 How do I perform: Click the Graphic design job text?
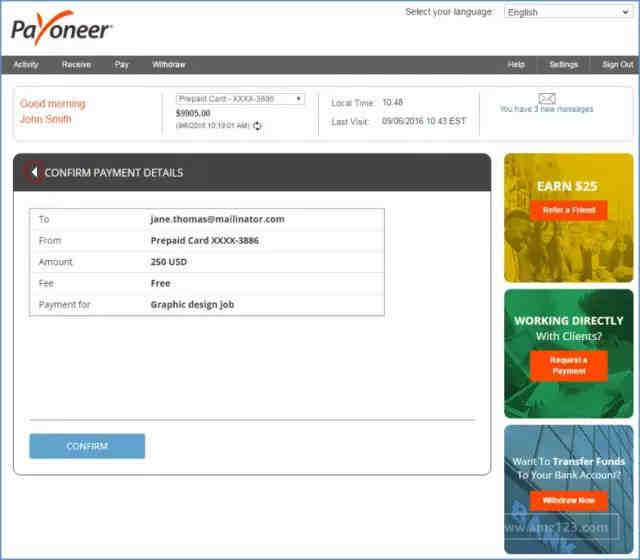(x=192, y=304)
